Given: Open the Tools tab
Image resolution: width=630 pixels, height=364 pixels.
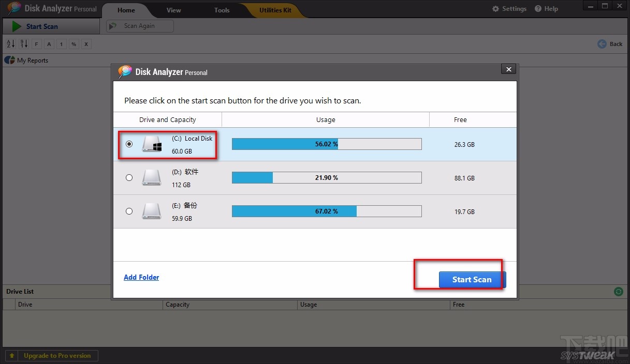Looking at the screenshot, I should click(x=222, y=10).
